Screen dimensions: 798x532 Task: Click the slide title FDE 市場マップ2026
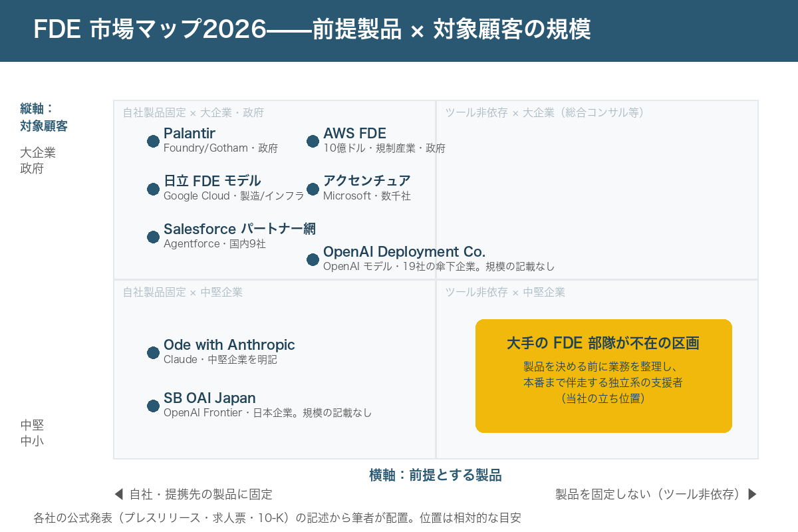[150, 30]
